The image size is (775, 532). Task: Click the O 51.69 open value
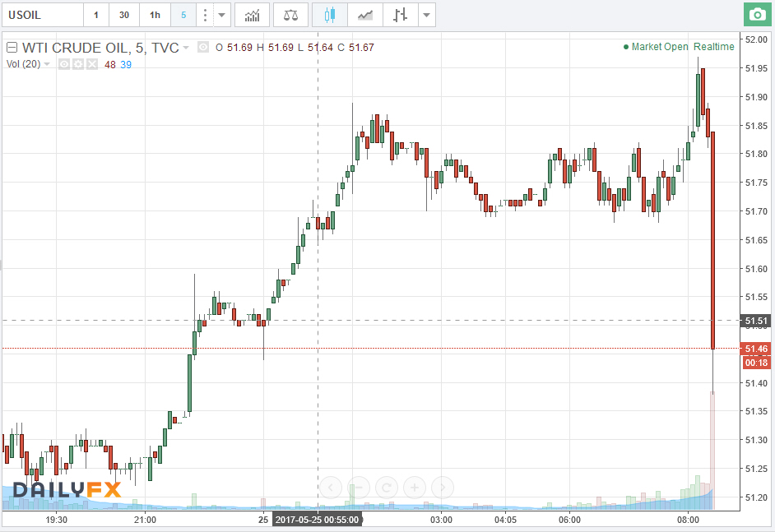234,48
